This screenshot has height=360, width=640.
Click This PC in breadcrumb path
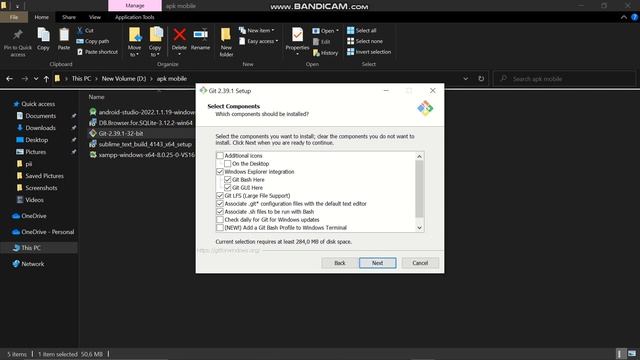(x=81, y=79)
